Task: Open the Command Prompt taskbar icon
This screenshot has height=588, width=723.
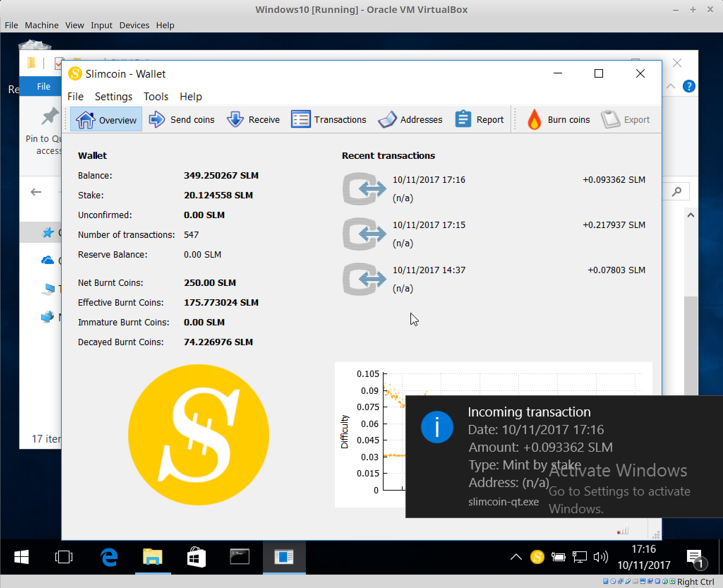Action: pos(240,557)
